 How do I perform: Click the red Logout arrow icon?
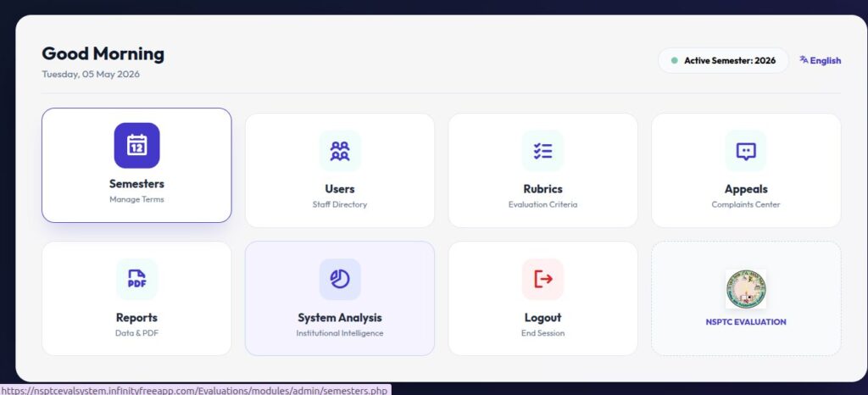[542, 279]
